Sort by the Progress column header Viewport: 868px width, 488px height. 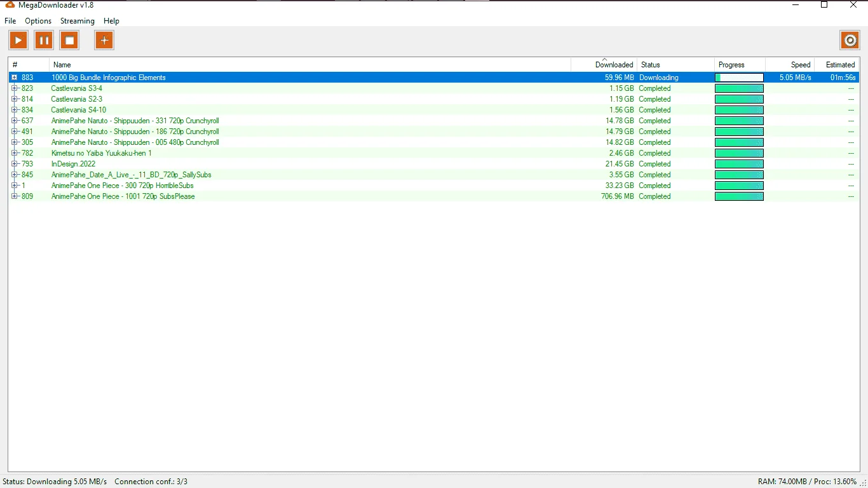(740, 65)
